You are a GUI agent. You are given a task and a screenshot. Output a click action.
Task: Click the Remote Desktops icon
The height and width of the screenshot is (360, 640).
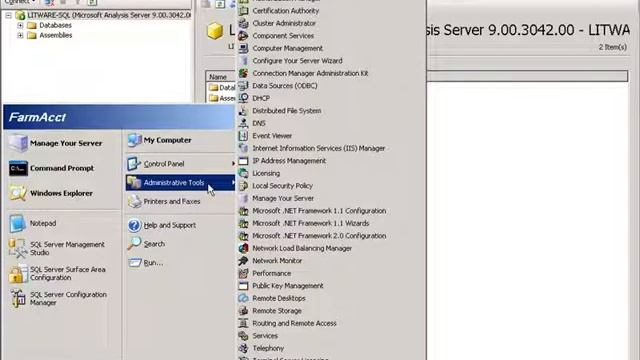point(243,298)
